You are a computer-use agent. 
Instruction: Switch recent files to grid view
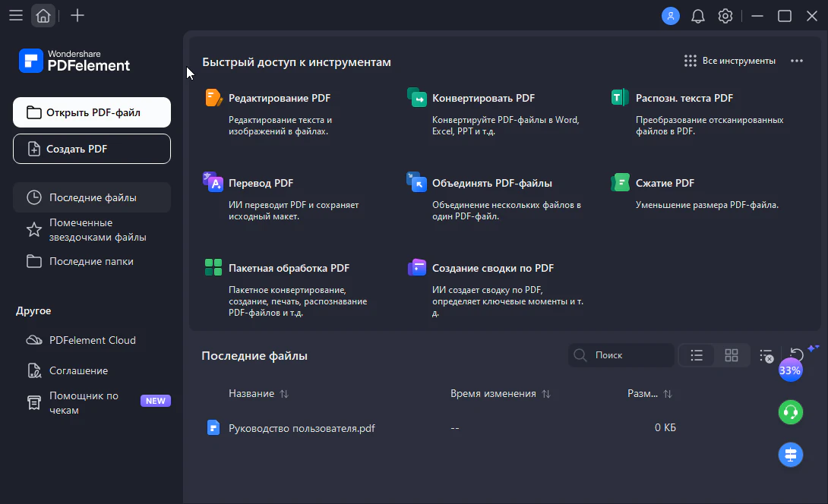(732, 355)
